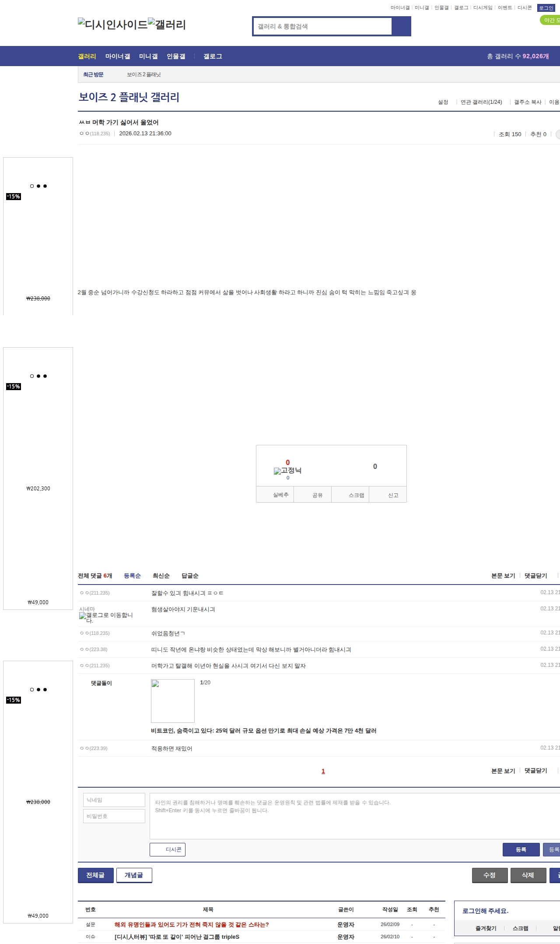Click the Bitcoin ad thumbnail in comments
The image size is (560, 944).
click(172, 701)
